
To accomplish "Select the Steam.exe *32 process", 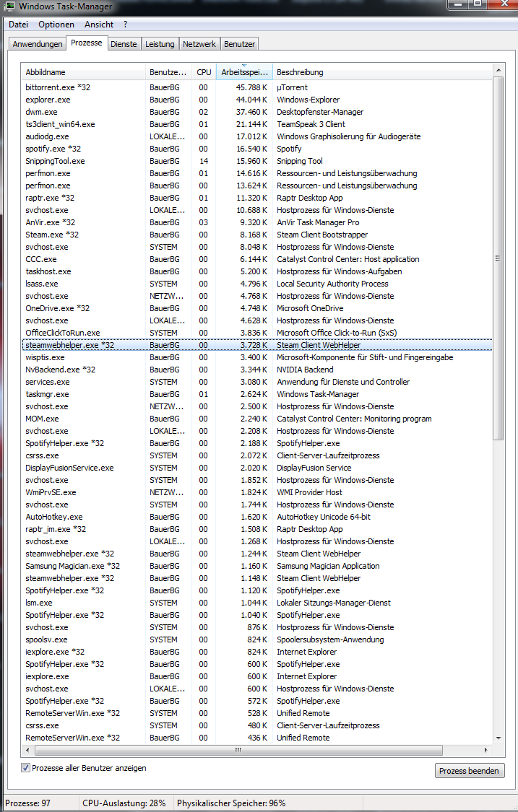I will [256, 235].
